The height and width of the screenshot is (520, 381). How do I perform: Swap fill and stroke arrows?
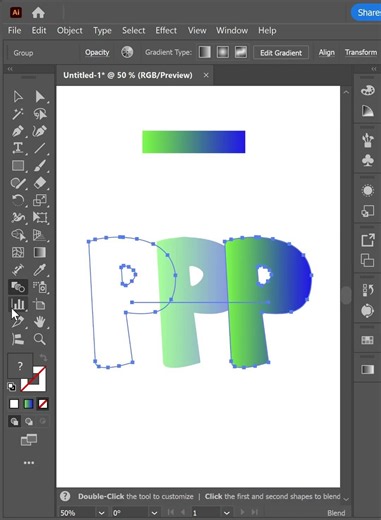point(43,358)
